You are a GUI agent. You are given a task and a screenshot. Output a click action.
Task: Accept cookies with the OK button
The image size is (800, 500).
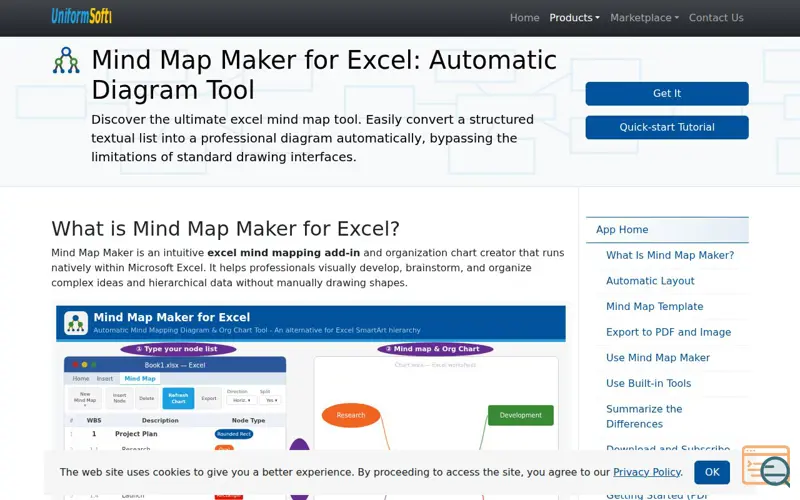point(712,472)
